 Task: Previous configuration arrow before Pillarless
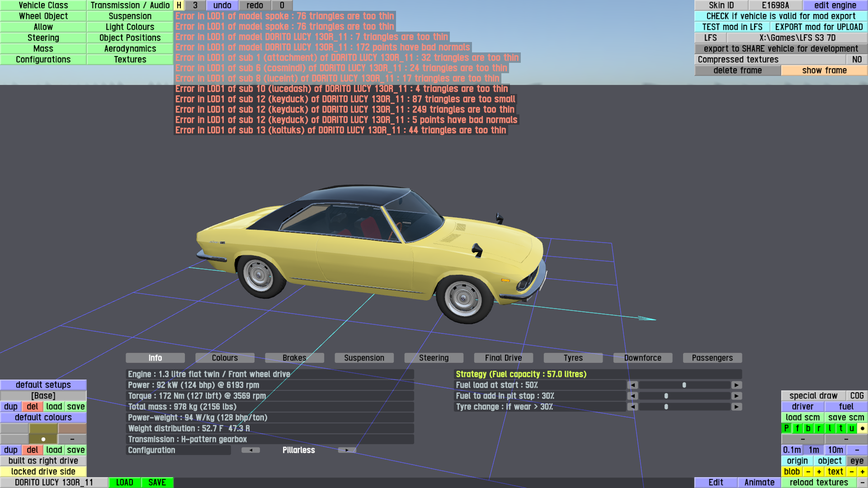[250, 450]
